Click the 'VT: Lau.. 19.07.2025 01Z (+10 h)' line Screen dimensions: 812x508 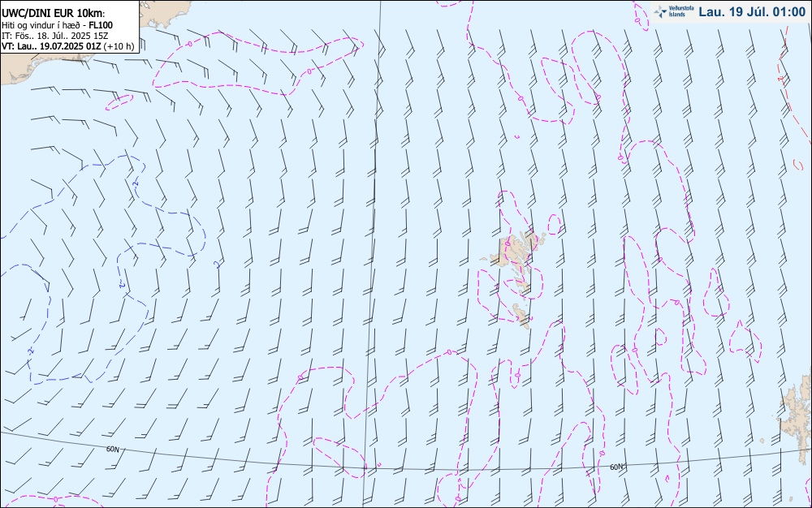click(x=67, y=46)
